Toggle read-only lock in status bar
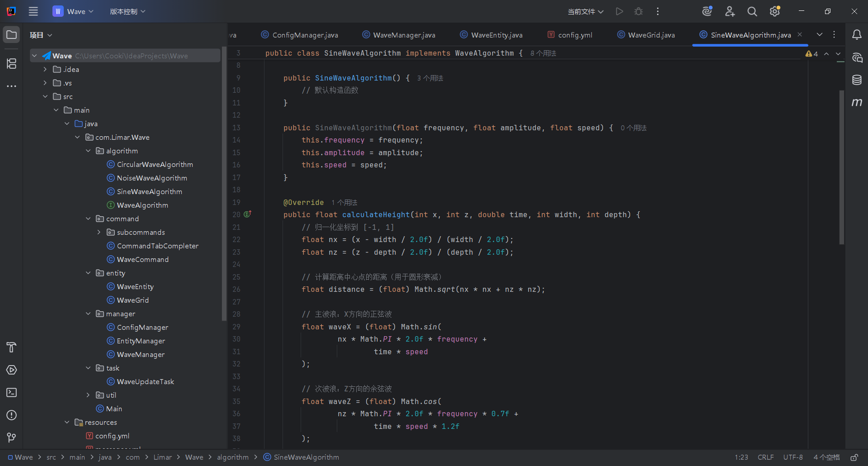868x466 pixels. point(854,457)
